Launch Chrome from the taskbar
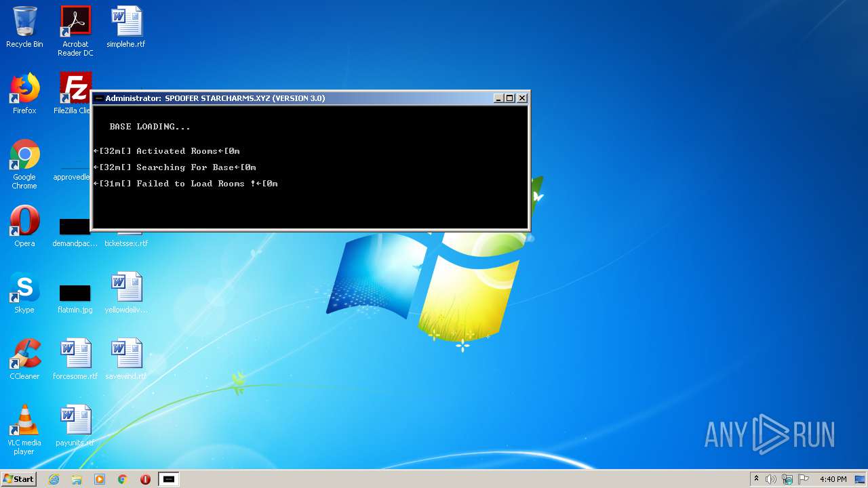 point(123,479)
